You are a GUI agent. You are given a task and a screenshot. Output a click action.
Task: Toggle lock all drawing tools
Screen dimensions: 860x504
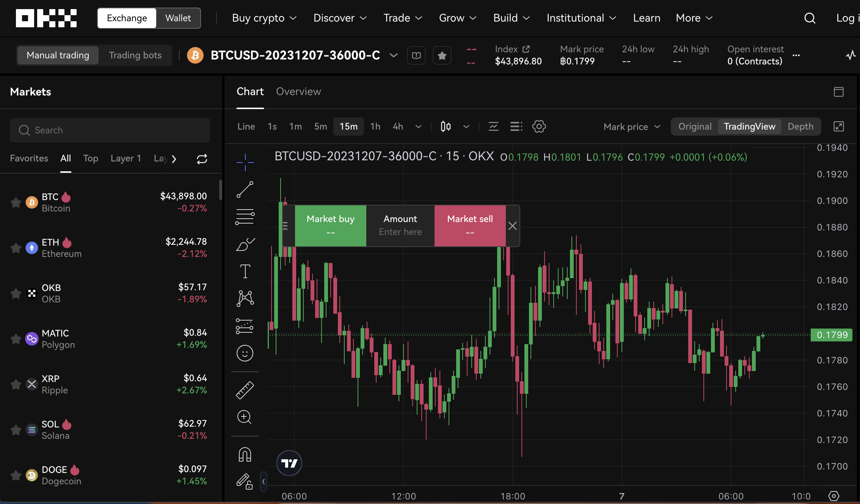[x=245, y=481]
